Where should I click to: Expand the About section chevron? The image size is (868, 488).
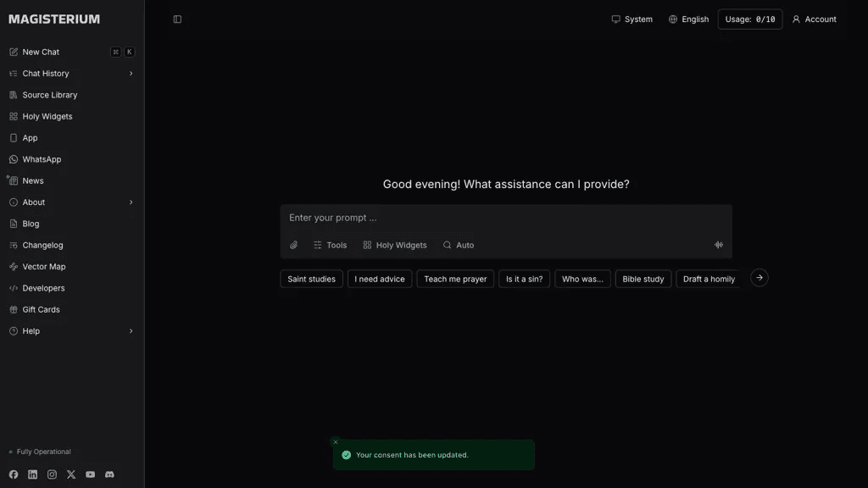pyautogui.click(x=131, y=202)
